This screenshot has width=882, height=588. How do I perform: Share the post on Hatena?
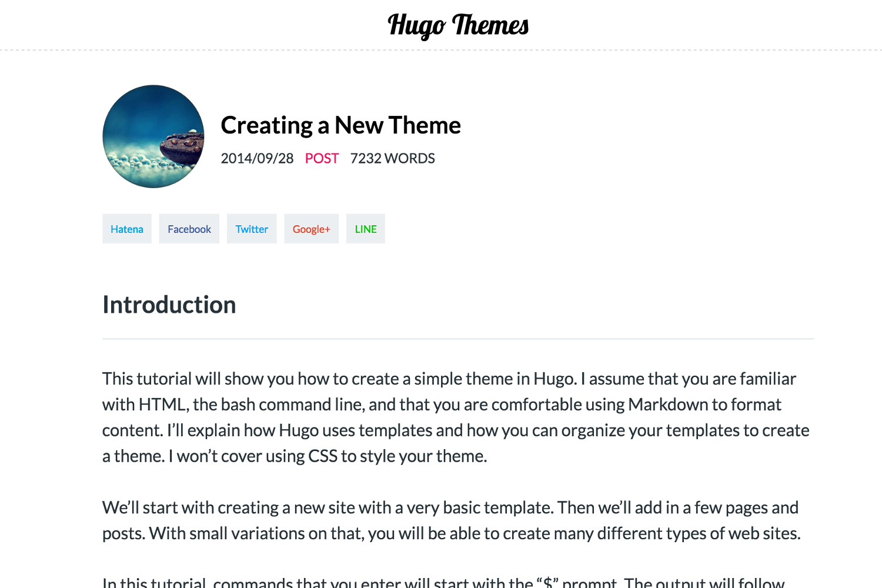tap(127, 229)
